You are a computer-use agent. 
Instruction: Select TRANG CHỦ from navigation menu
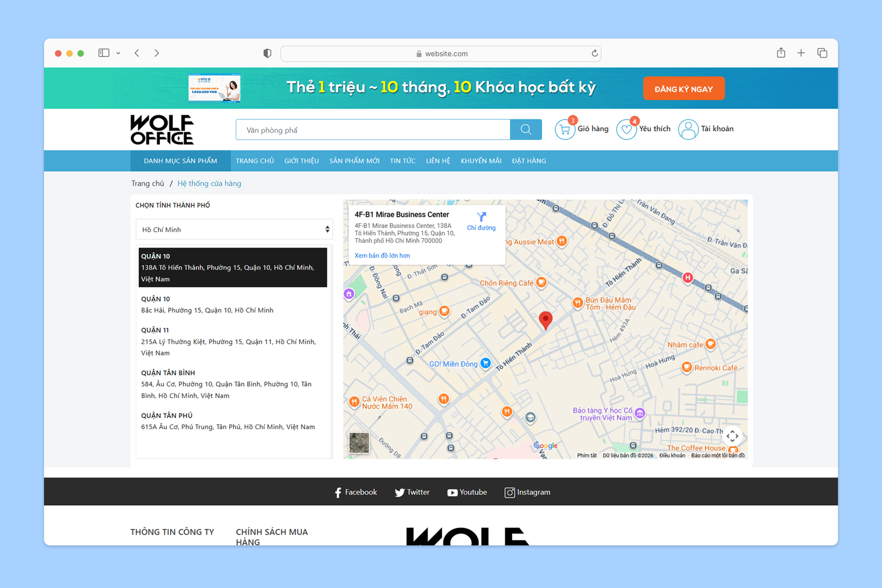(255, 161)
